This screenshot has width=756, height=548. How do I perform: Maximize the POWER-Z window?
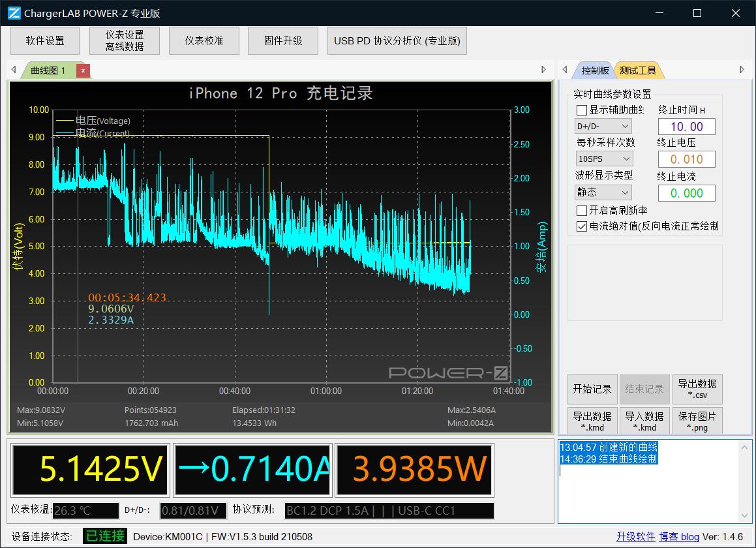(697, 13)
